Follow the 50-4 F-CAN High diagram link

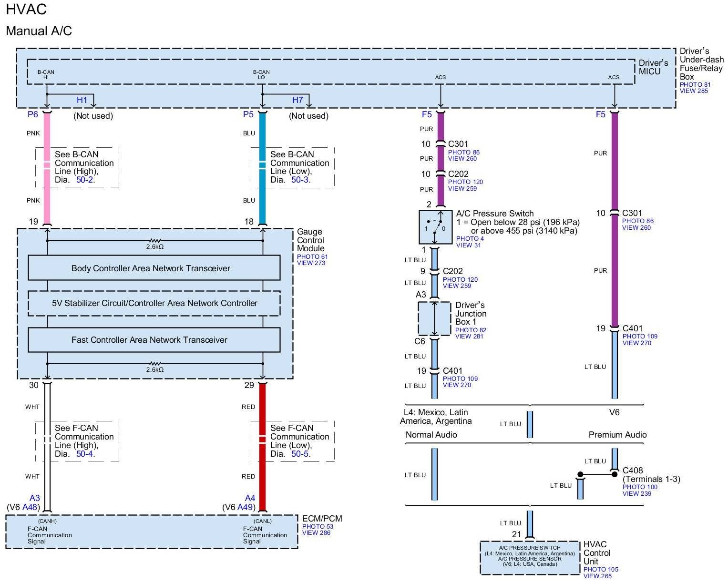point(85,453)
